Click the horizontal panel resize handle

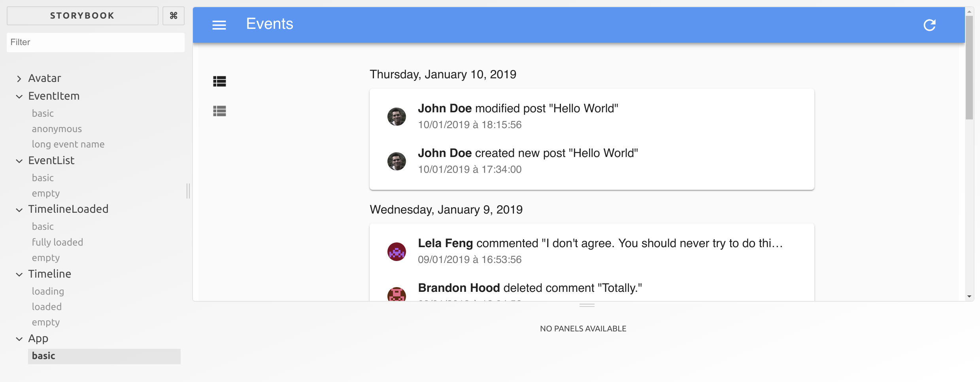point(587,305)
